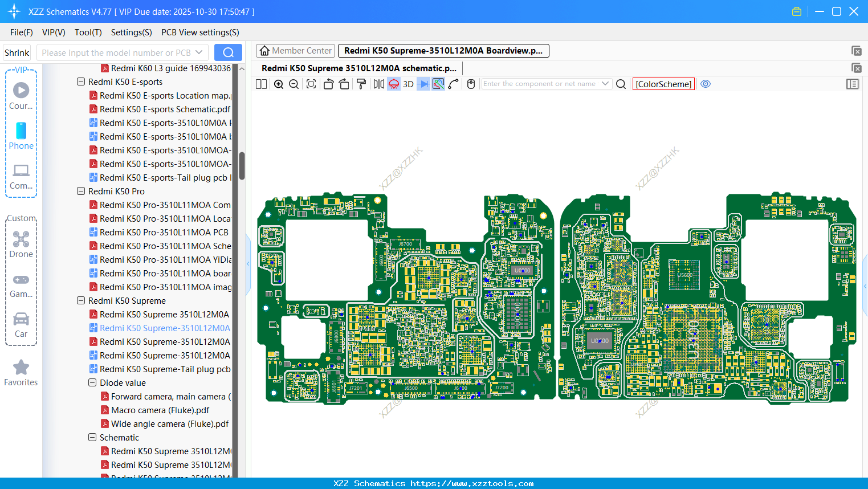This screenshot has height=489, width=868.
Task: Open the paint brush coloring tool
Action: 361,84
